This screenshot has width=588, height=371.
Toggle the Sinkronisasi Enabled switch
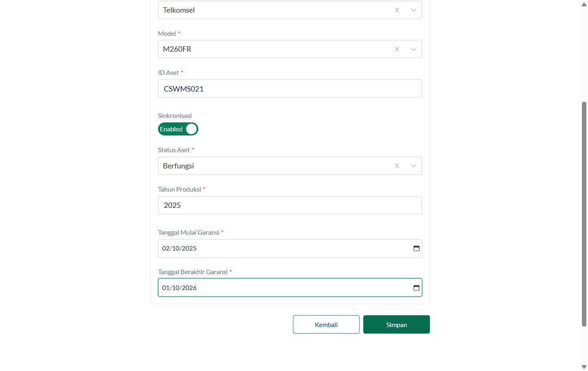(x=178, y=129)
